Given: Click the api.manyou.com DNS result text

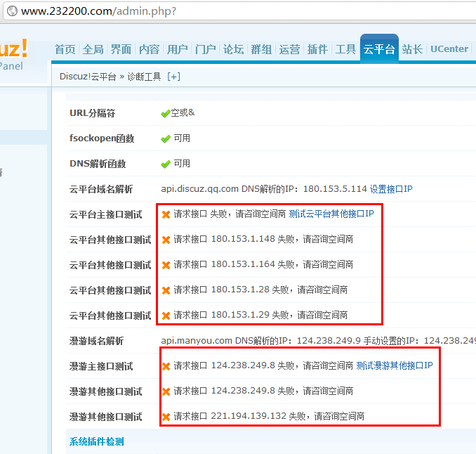Looking at the screenshot, I should click(x=318, y=341).
